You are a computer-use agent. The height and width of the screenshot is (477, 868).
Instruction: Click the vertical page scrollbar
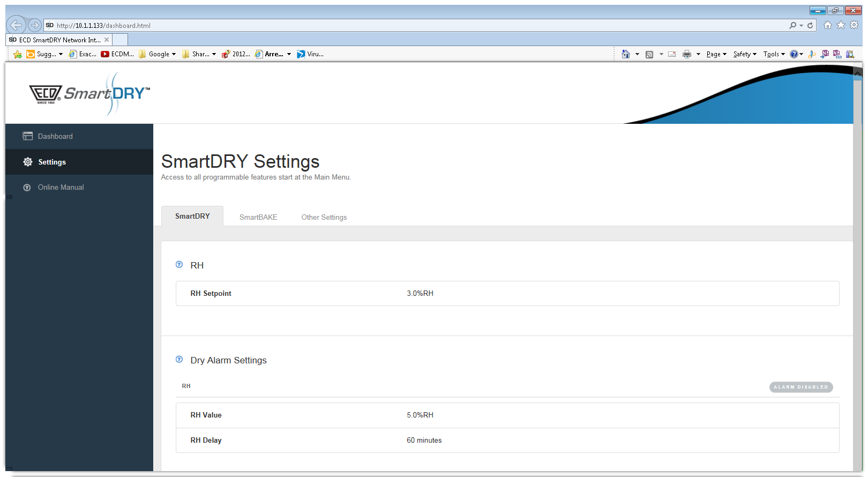click(x=858, y=268)
